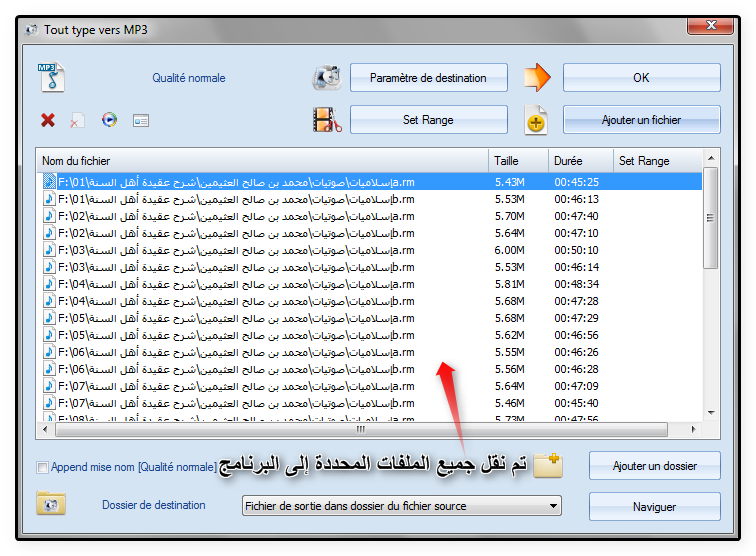Sort by the Durée column header
Screen dimensions: 756x556
click(x=579, y=160)
